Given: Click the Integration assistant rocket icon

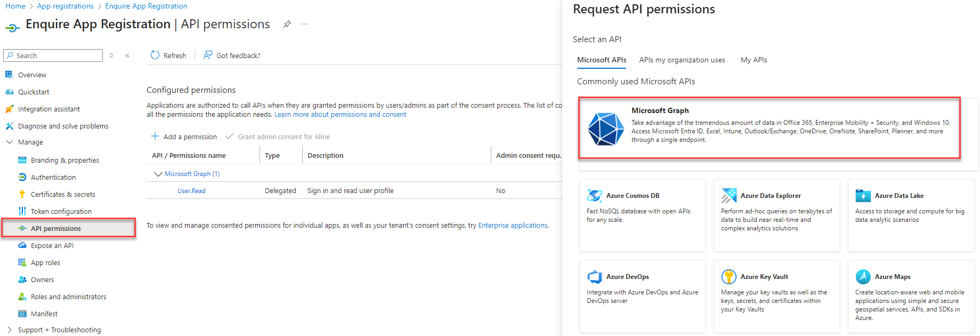Looking at the screenshot, I should [x=9, y=109].
